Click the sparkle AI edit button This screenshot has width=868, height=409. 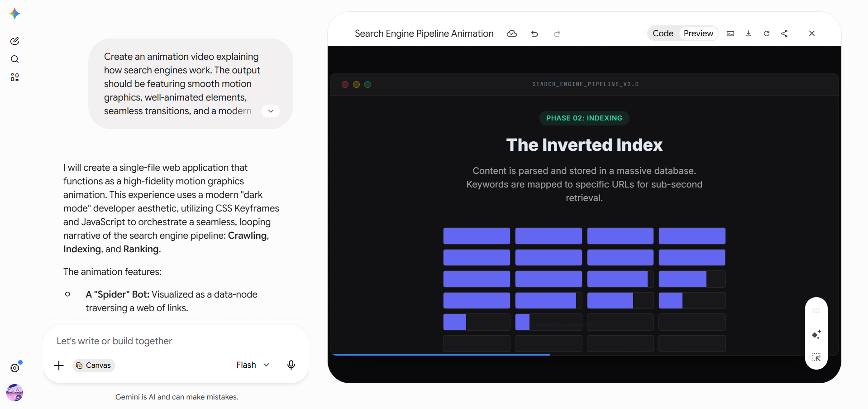(x=816, y=335)
